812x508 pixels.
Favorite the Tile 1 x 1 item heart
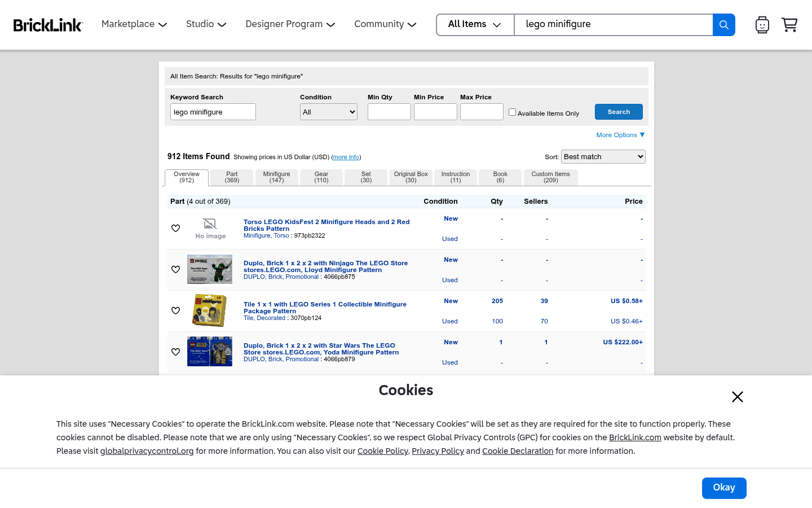pos(175,311)
